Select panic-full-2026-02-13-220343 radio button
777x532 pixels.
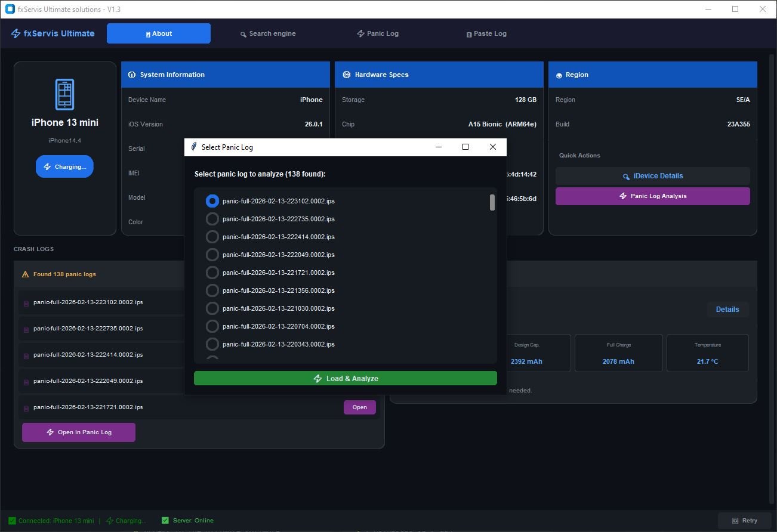pyautogui.click(x=212, y=344)
